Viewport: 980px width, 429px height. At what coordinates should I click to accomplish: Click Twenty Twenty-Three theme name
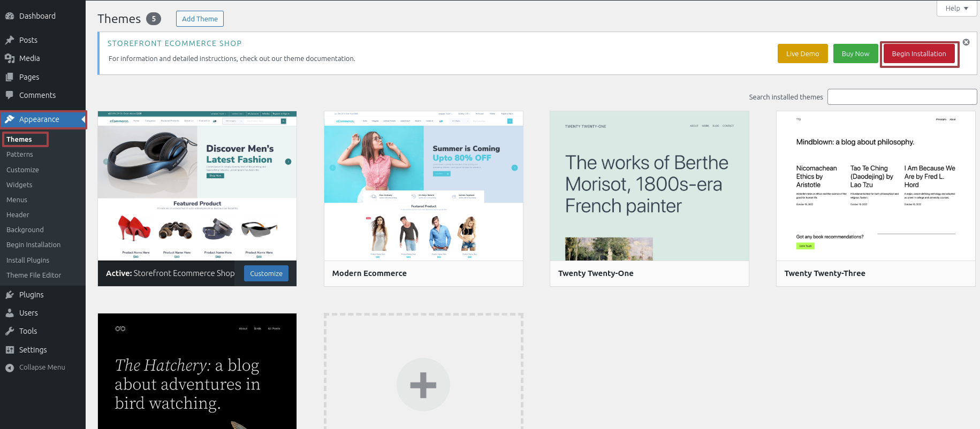pyautogui.click(x=825, y=273)
